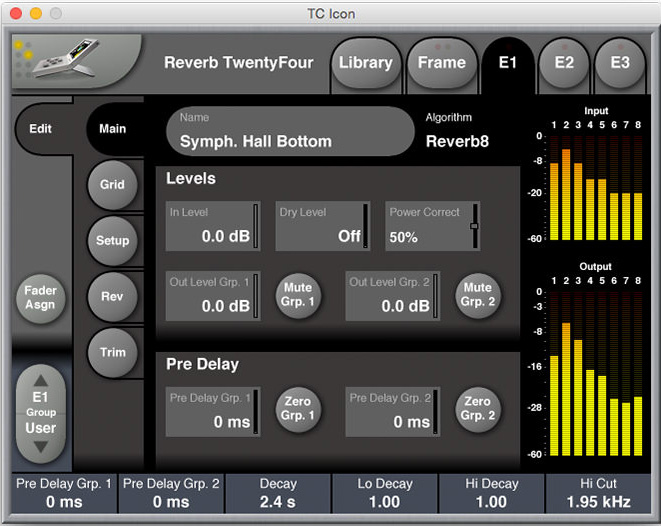Click the group selector down arrow
661x526 pixels.
click(x=41, y=447)
